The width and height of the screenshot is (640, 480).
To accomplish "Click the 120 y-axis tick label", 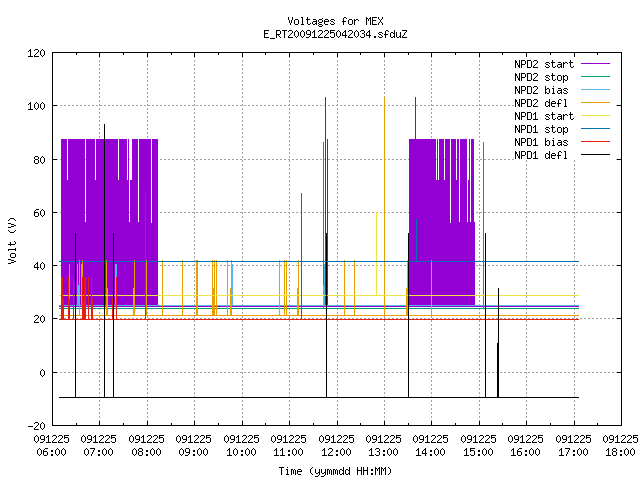I will pos(36,53).
